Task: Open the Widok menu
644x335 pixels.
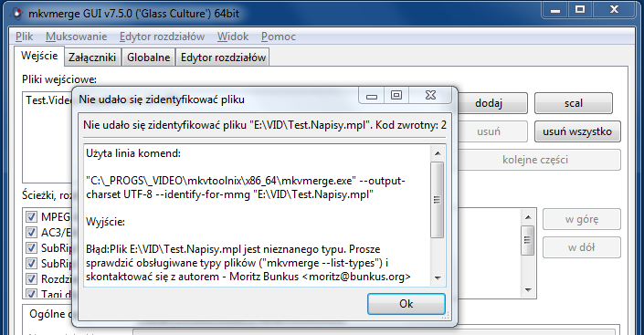Action: click(233, 37)
